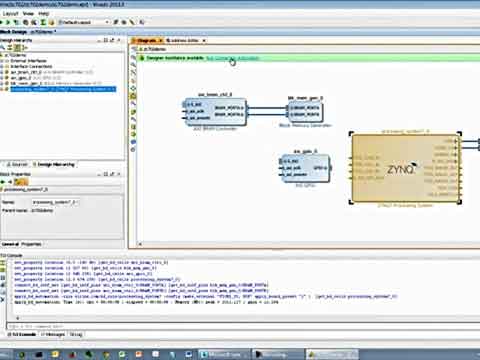Click X icon in Tcl Console sidebar
Image resolution: width=480 pixels, height=360 pixels.
[2, 299]
